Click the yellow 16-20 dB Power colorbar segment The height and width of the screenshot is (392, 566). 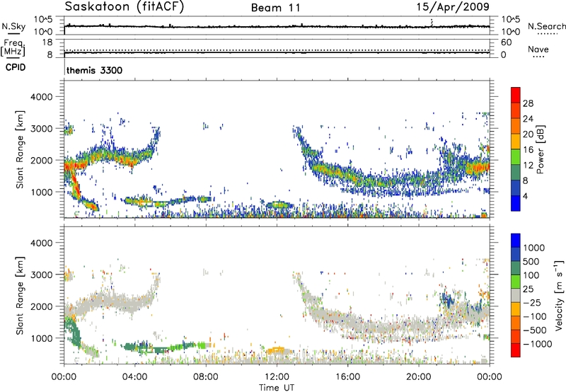[516, 141]
